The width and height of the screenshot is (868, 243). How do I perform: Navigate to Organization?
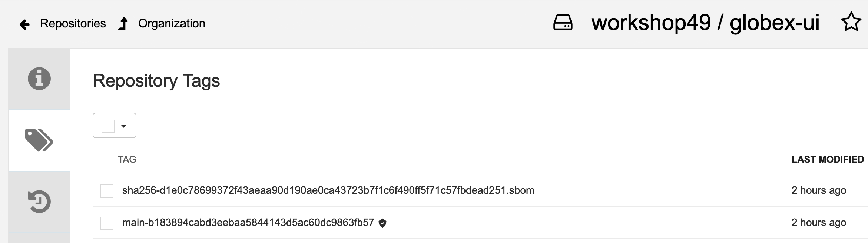click(172, 23)
